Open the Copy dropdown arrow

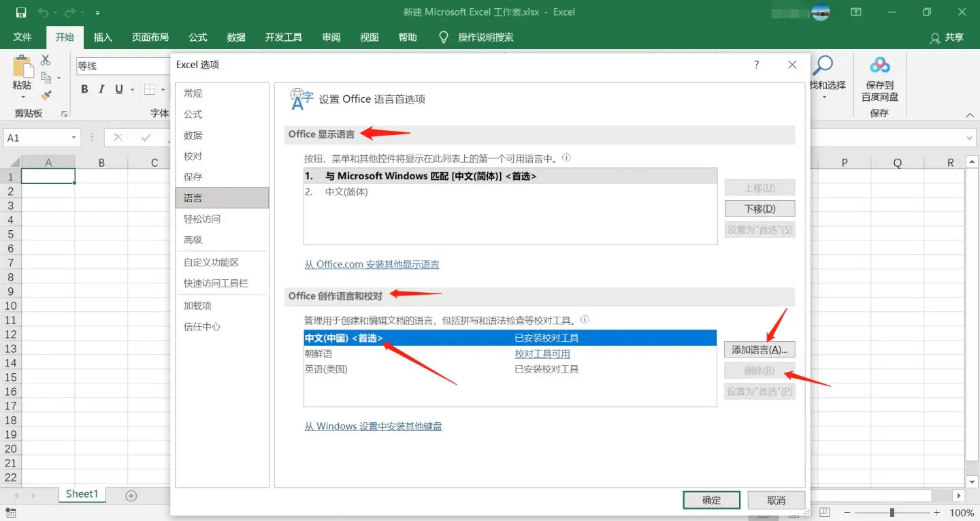coord(59,78)
